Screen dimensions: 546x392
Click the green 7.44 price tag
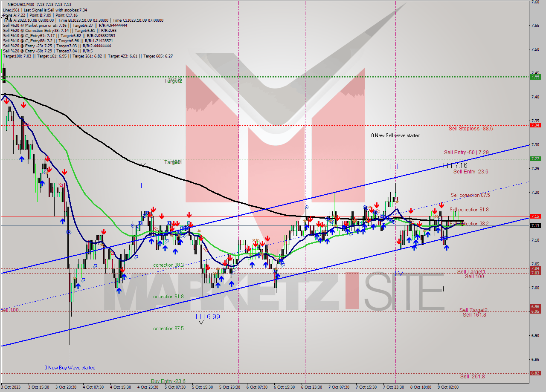tap(535, 77)
